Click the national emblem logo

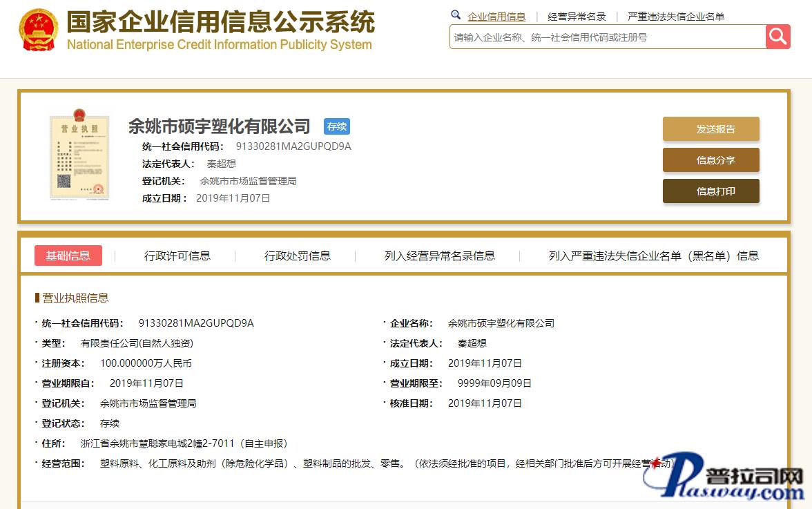(x=38, y=30)
